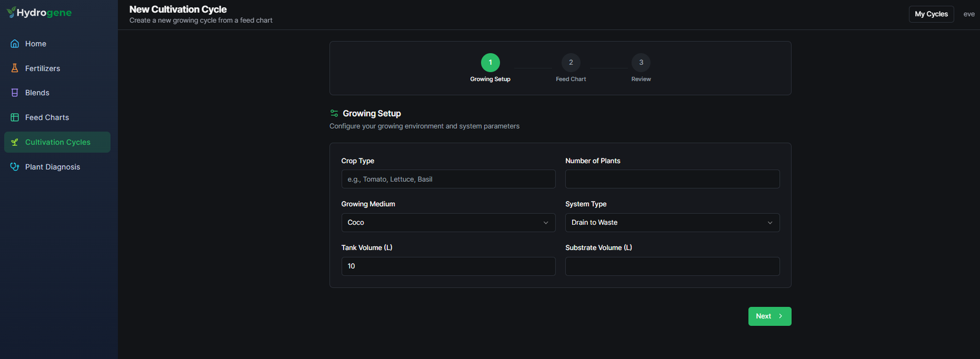Select Cultivation Cycles in sidebar
This screenshot has height=359, width=980.
click(x=57, y=142)
